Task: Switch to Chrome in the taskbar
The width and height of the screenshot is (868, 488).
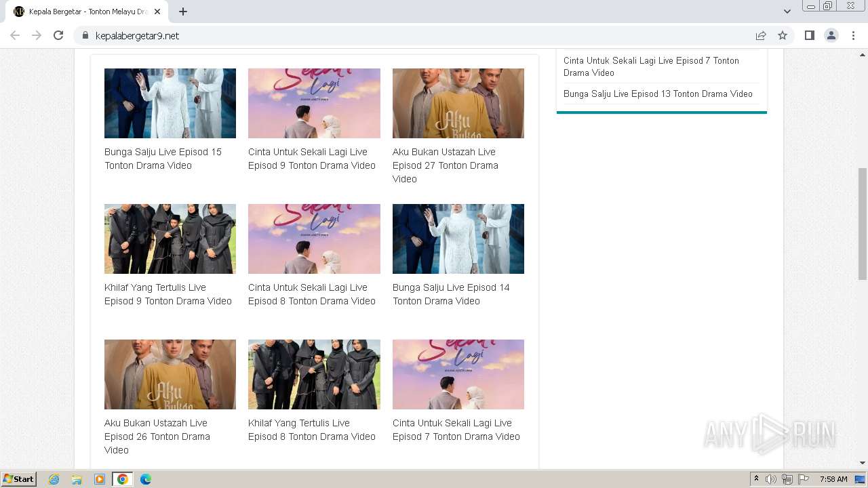Action: pos(123,479)
